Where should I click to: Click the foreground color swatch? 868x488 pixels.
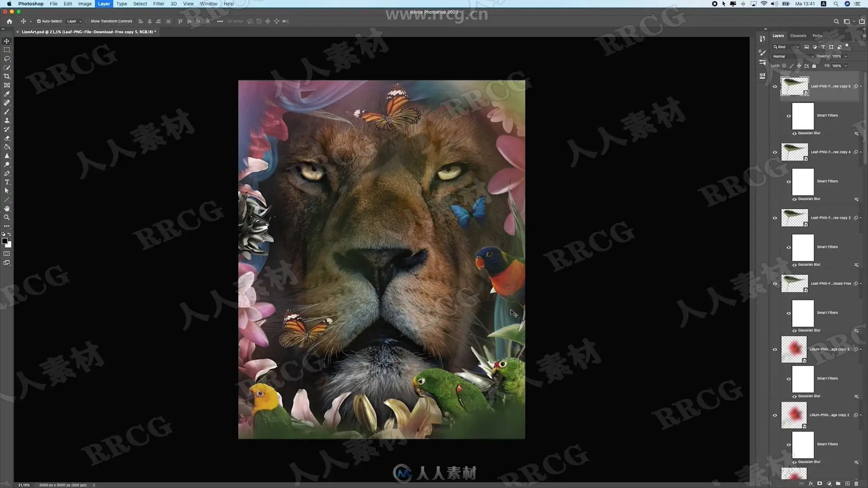tap(5, 241)
